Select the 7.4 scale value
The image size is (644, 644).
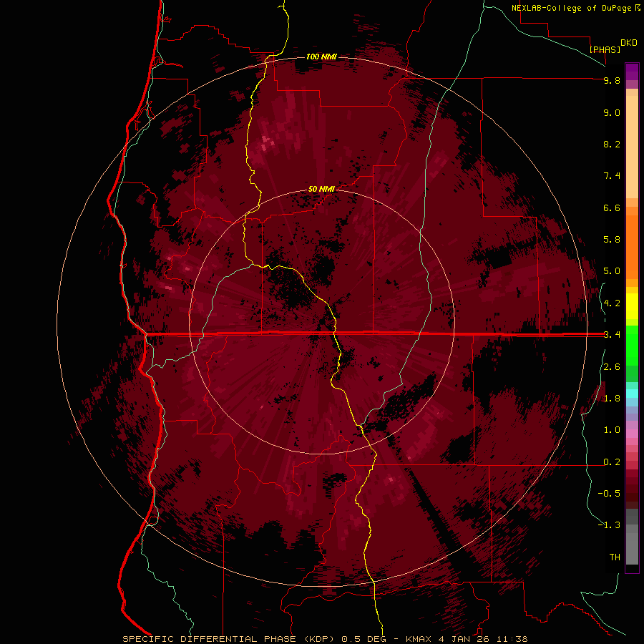tap(612, 176)
